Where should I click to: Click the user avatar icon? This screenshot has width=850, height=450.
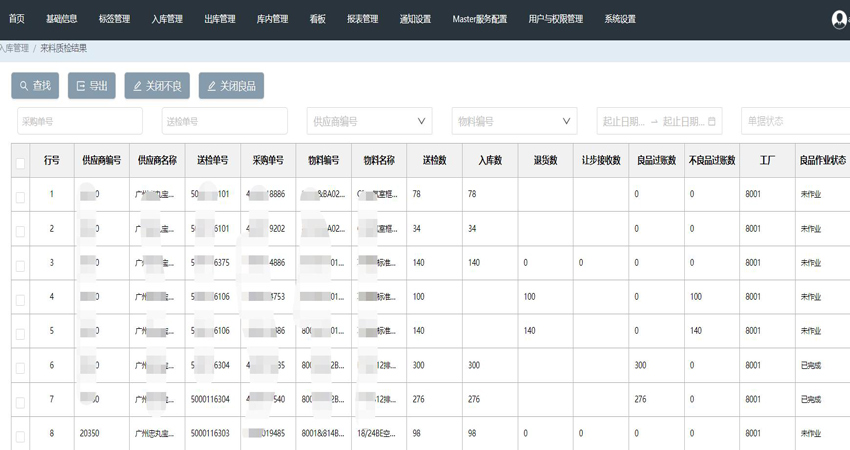[x=839, y=19]
